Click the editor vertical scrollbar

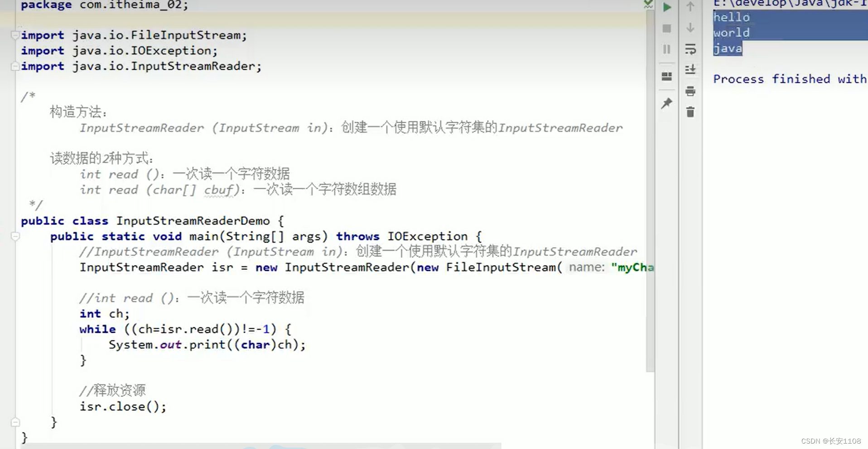(650, 190)
